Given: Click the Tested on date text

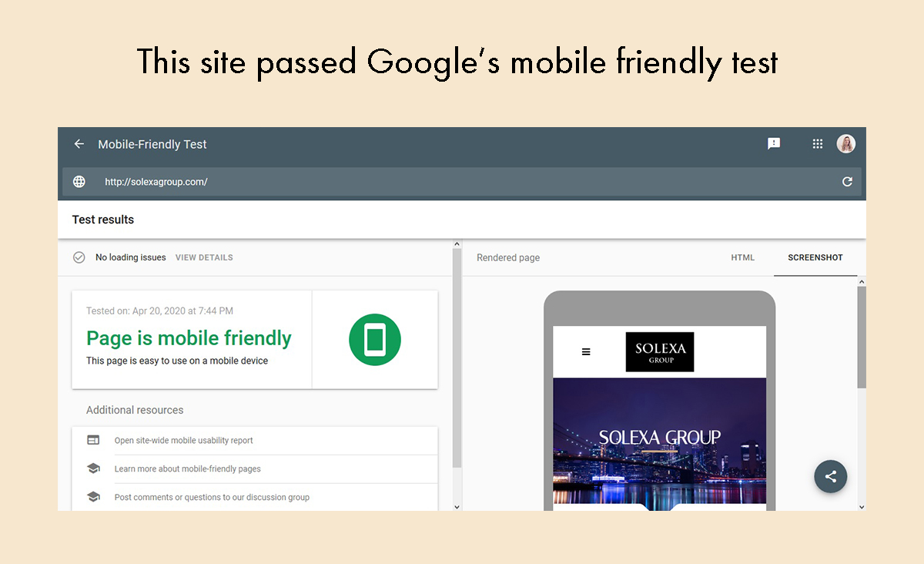Looking at the screenshot, I should coord(159,311).
